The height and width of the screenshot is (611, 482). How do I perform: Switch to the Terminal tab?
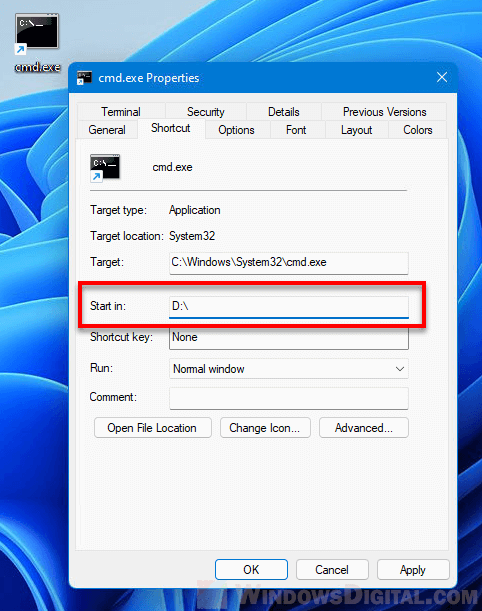pos(121,112)
